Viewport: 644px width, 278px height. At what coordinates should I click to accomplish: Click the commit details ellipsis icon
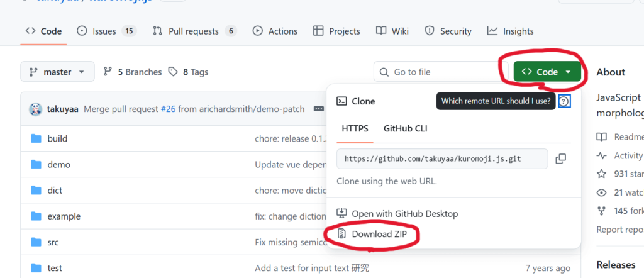click(x=319, y=109)
